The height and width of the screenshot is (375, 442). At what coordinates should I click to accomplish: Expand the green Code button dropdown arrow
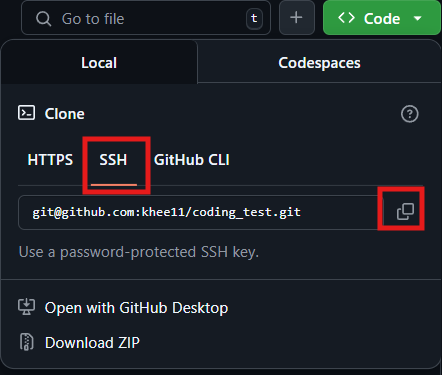[x=418, y=18]
